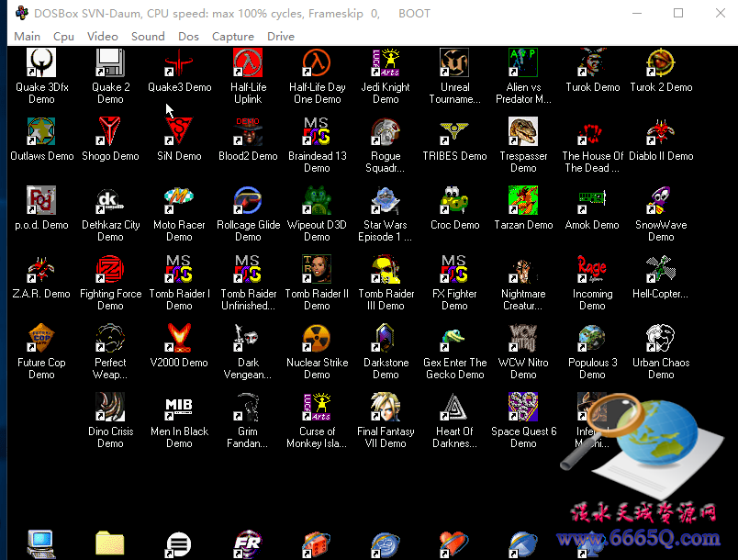Open the SnowWave Demo icon

pos(661,200)
